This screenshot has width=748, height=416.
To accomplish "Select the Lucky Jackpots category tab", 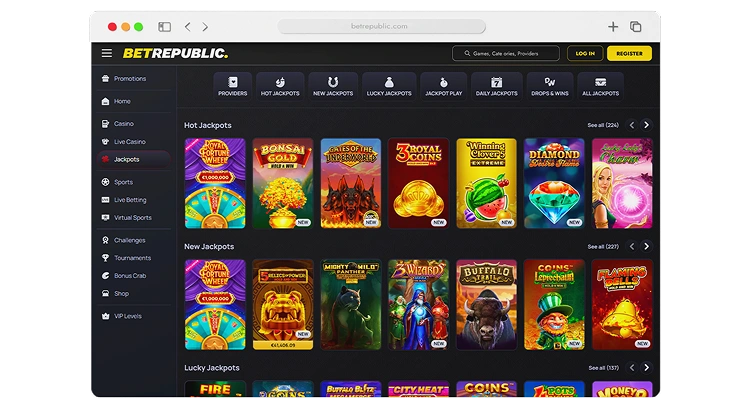I will tap(389, 86).
